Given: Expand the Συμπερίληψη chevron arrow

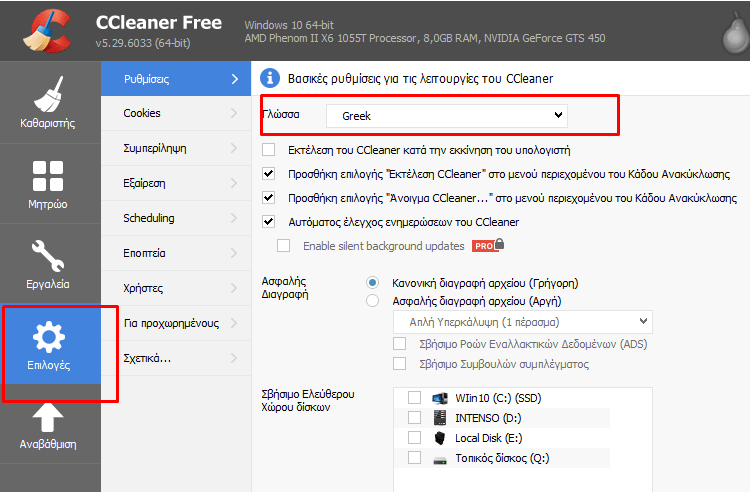Looking at the screenshot, I should pos(234,148).
